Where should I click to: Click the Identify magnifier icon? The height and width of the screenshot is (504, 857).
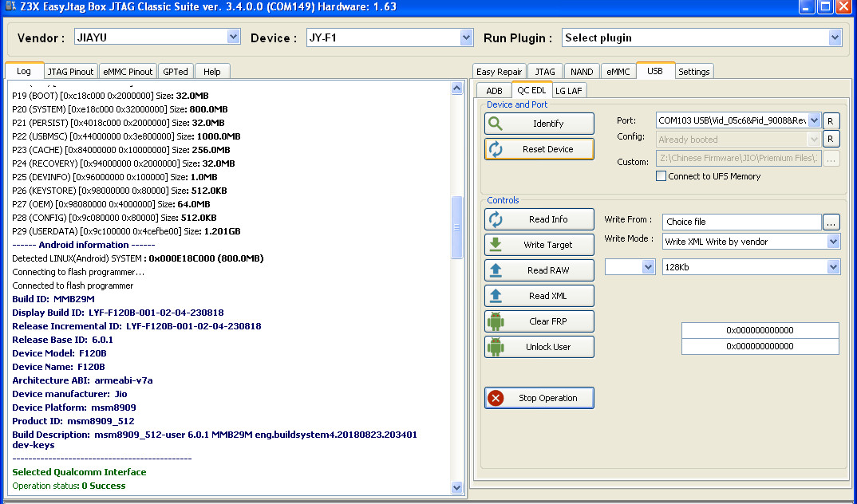coord(496,124)
